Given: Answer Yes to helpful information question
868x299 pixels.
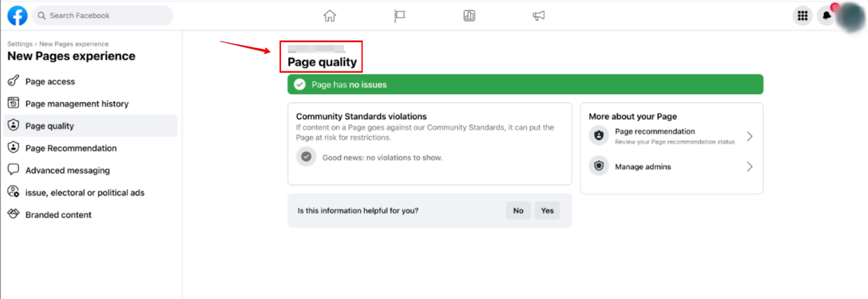Looking at the screenshot, I should (547, 211).
